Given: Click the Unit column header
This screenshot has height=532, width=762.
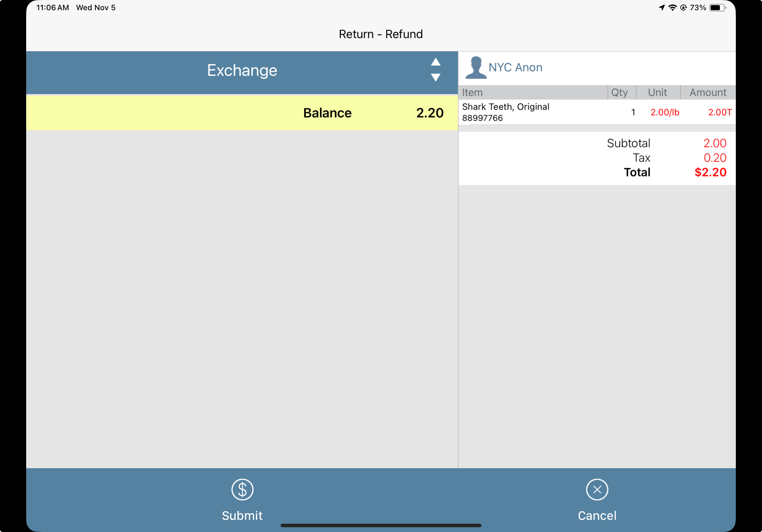Looking at the screenshot, I should pos(657,92).
